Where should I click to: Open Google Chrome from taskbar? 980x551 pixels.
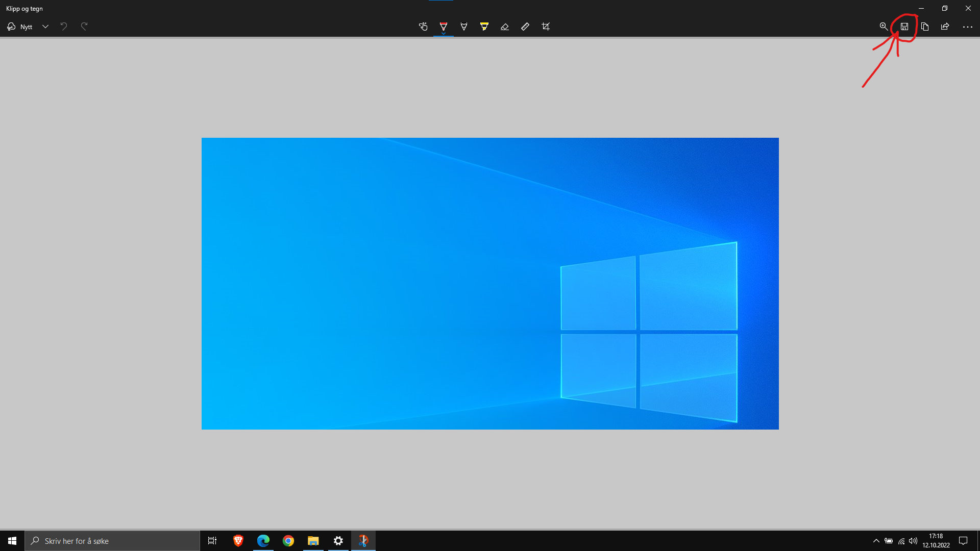[288, 541]
